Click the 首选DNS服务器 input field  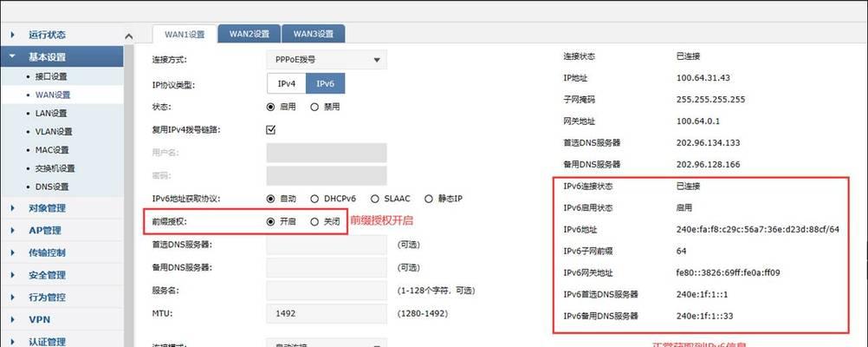click(327, 245)
